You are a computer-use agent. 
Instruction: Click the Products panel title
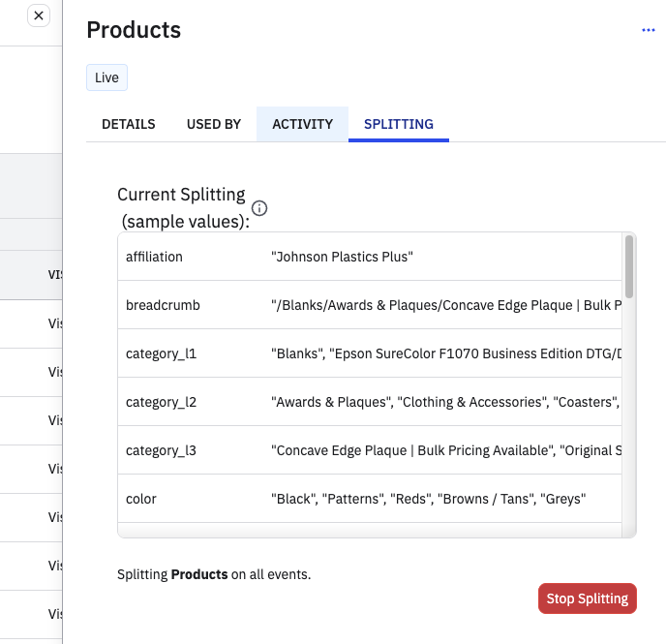click(x=134, y=30)
